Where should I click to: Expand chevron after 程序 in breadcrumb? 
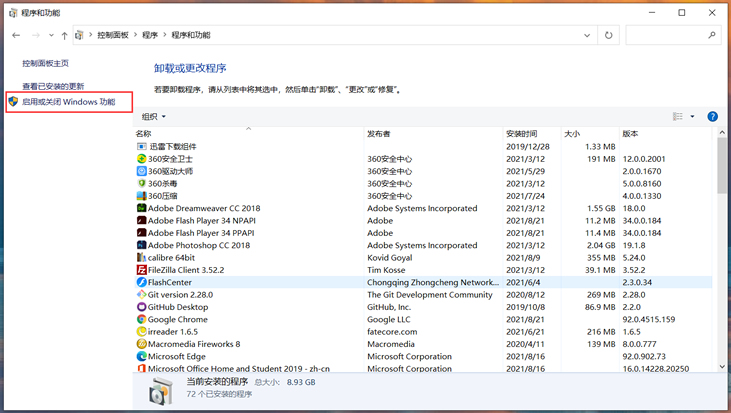pos(165,35)
